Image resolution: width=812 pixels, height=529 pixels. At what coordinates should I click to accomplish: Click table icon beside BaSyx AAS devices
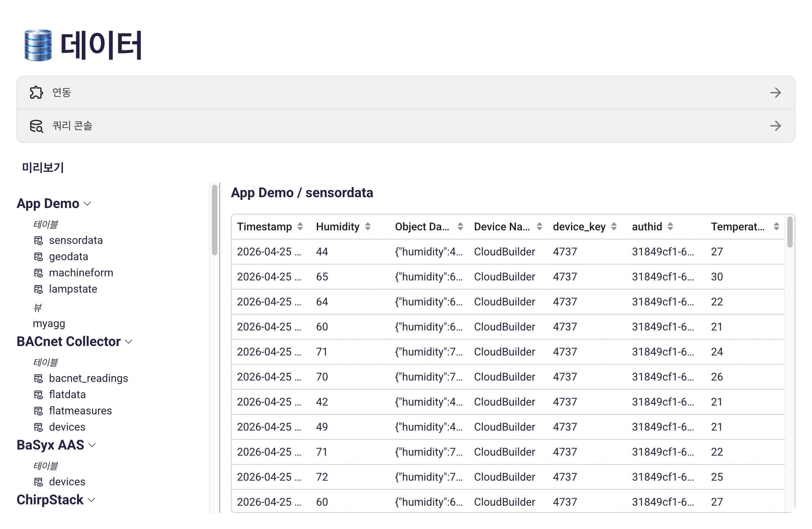pos(39,482)
